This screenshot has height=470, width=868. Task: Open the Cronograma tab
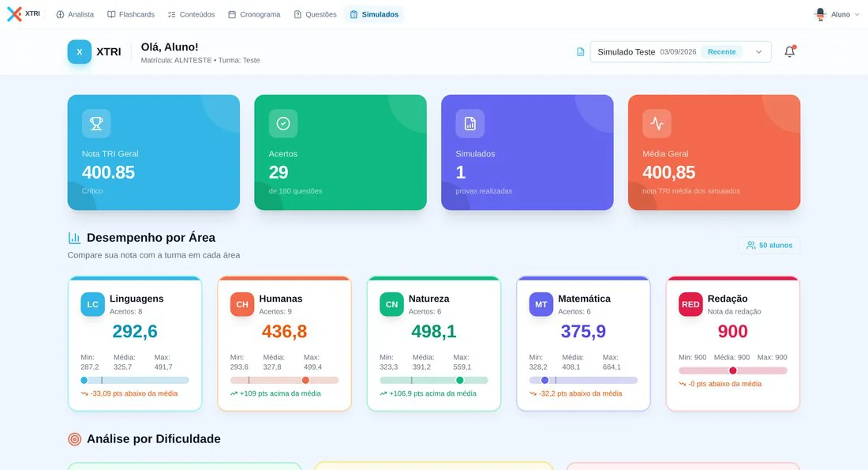pos(254,14)
